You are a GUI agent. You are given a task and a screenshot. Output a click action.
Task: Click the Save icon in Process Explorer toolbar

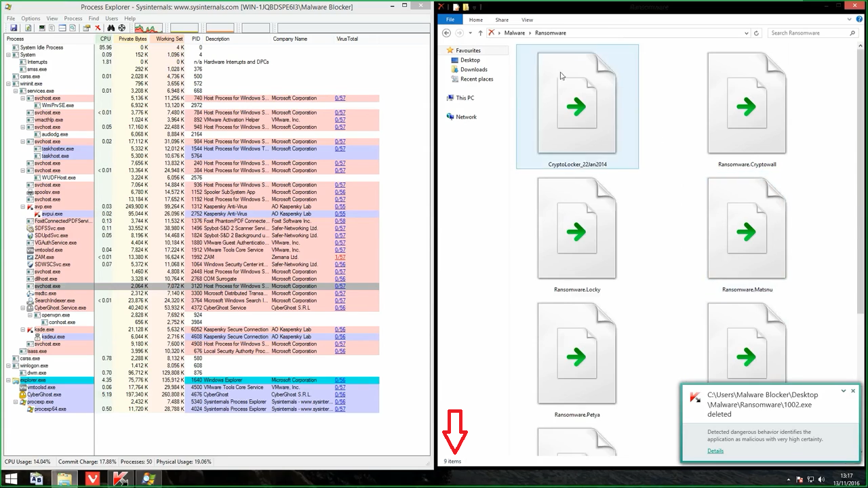[14, 28]
